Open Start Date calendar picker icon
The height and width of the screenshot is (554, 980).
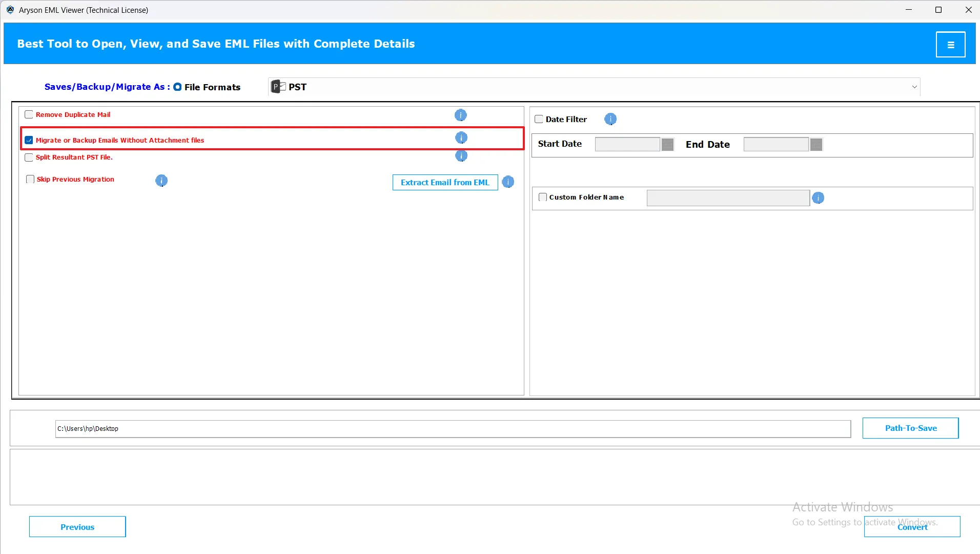[x=667, y=145]
